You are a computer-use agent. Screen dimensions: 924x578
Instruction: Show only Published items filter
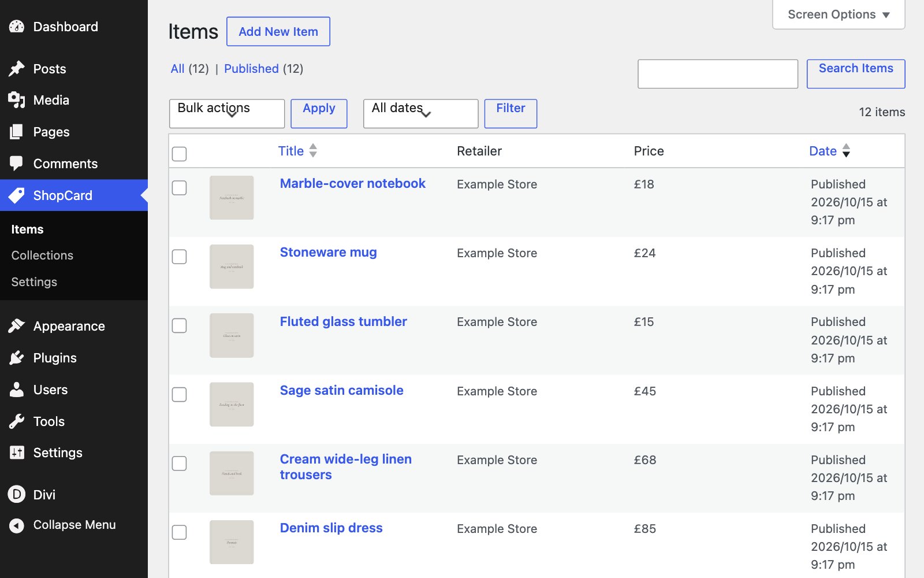pos(251,69)
